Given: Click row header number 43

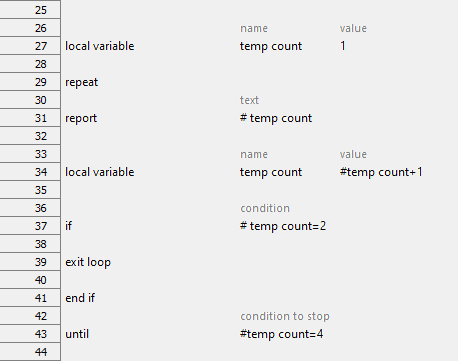Looking at the screenshot, I should (x=30, y=334).
